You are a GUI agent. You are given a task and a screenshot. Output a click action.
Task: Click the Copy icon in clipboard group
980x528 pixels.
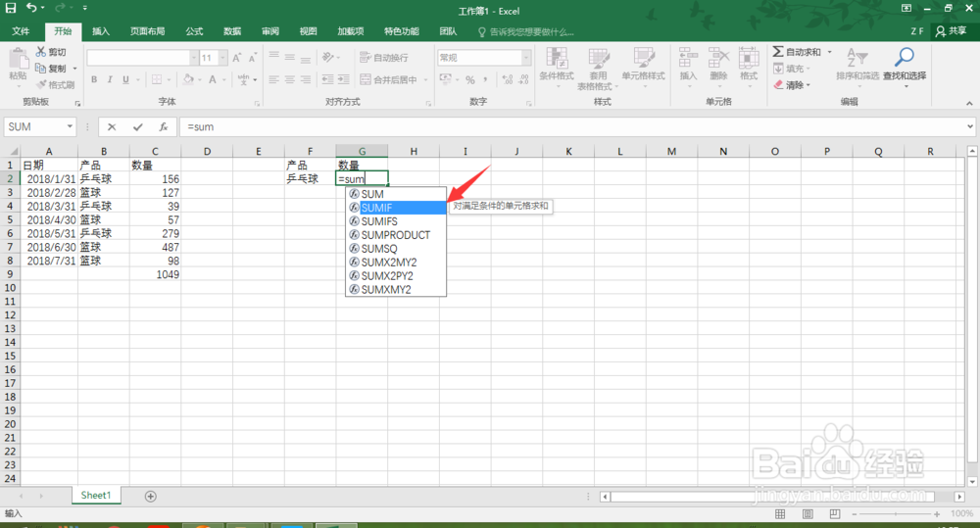(x=41, y=69)
